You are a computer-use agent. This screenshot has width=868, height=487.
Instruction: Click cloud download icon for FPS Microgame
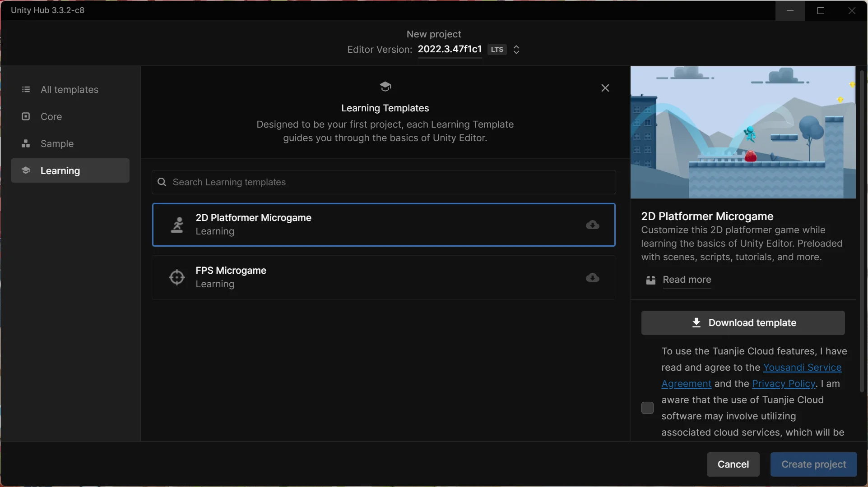pos(592,277)
